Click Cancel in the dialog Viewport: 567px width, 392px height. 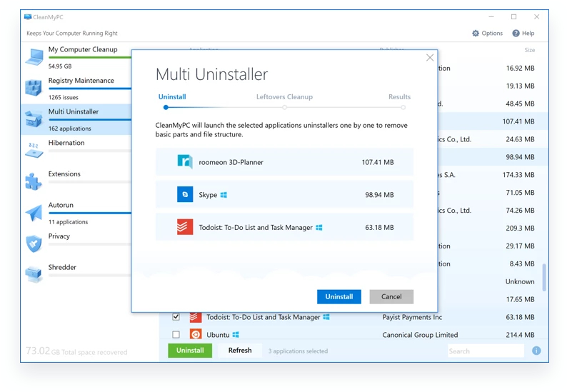391,296
